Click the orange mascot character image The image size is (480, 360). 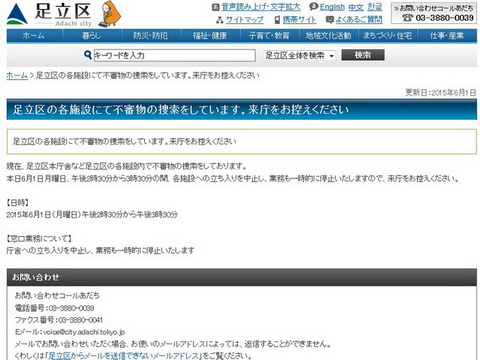(x=110, y=14)
